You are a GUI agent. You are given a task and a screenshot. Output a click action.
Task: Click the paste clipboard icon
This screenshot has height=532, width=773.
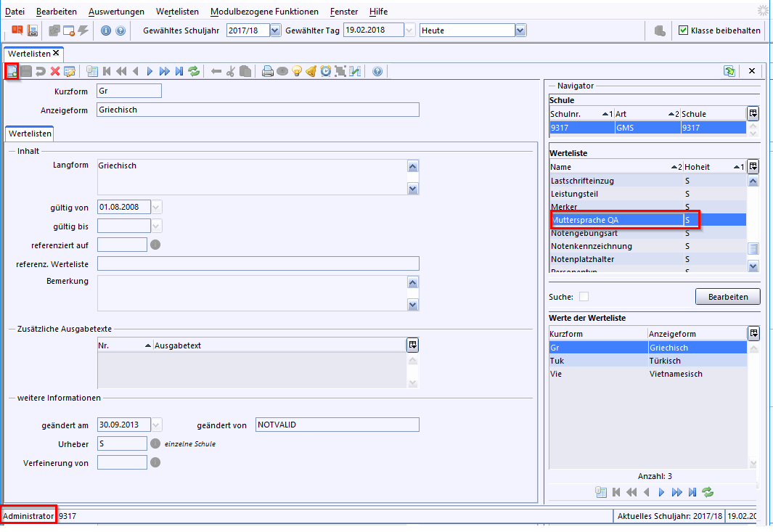245,72
